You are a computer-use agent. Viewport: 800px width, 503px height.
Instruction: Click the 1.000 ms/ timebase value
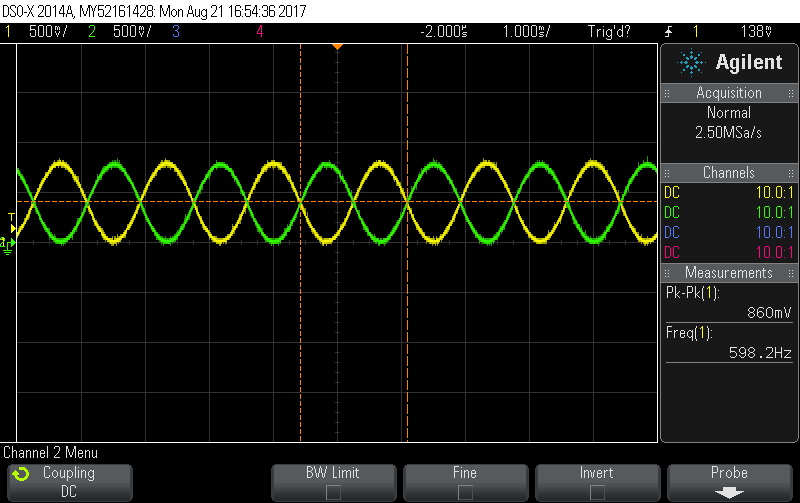[526, 32]
